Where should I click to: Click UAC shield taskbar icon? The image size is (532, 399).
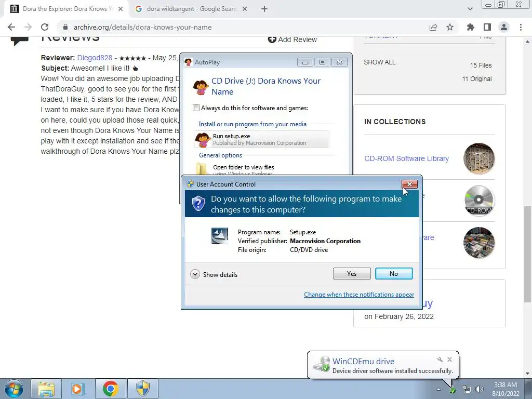pyautogui.click(x=142, y=389)
